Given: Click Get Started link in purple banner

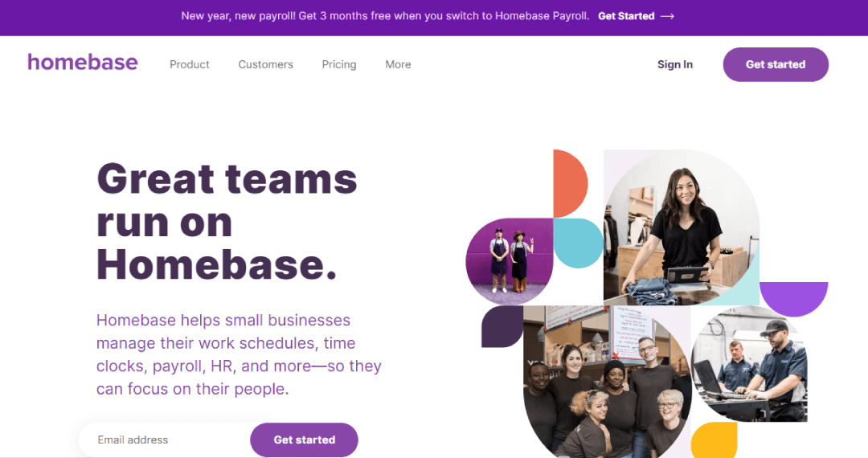Looking at the screenshot, I should (x=626, y=16).
